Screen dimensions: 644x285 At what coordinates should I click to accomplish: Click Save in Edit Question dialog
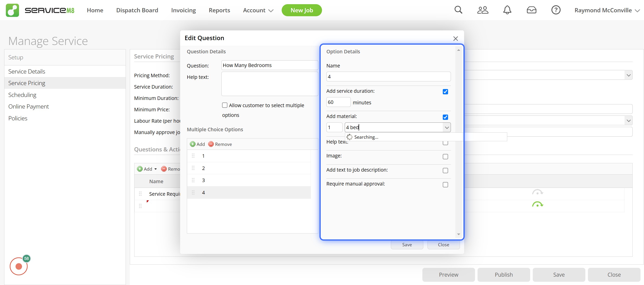tap(407, 245)
